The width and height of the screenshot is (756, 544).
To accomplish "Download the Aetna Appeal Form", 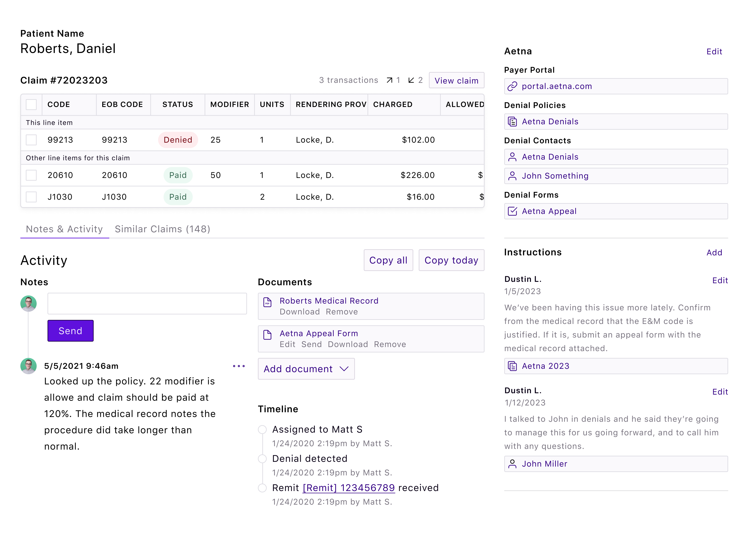I will coord(348,345).
